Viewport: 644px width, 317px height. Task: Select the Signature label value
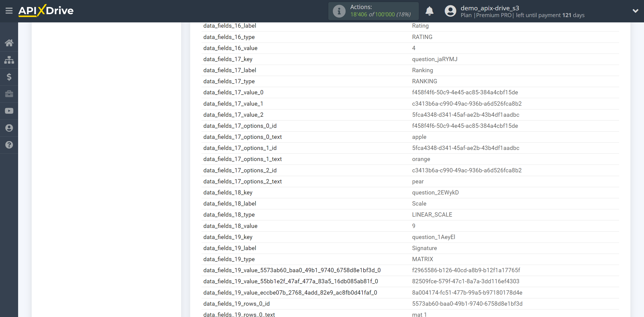pyautogui.click(x=424, y=248)
